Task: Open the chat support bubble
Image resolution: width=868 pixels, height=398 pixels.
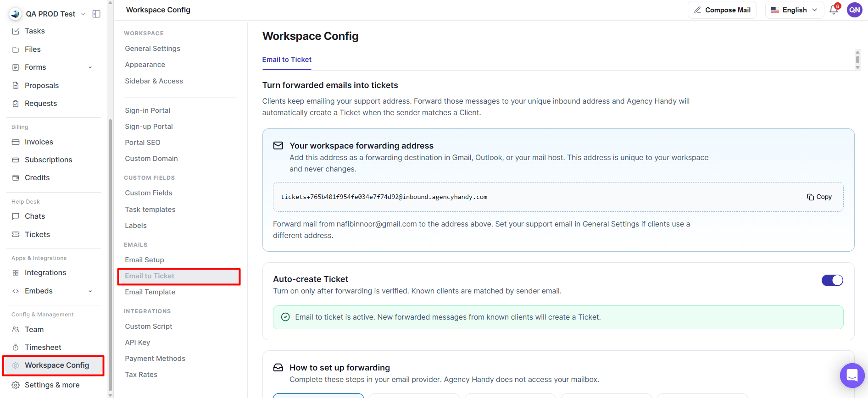Action: pyautogui.click(x=852, y=375)
